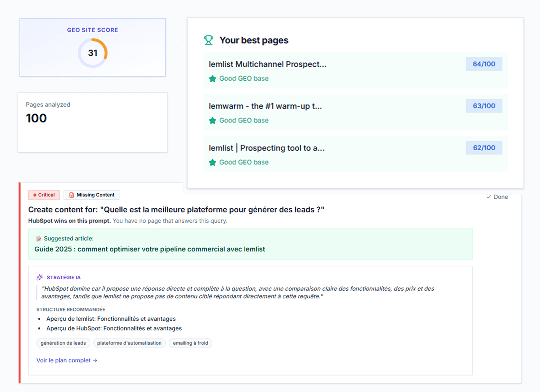540x392 pixels.
Task: Click the star icon on the lemwarm page row
Action: click(x=213, y=120)
